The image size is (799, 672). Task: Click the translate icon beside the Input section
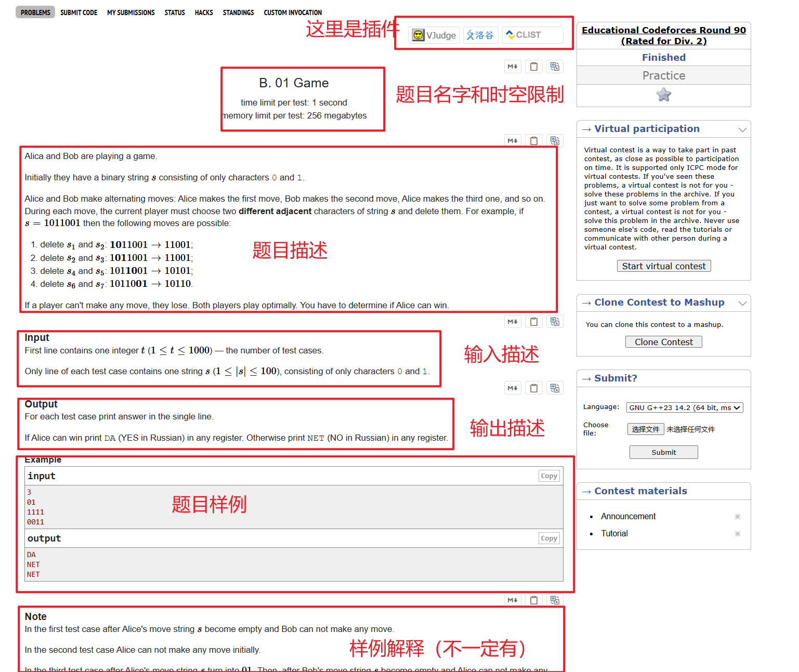555,321
